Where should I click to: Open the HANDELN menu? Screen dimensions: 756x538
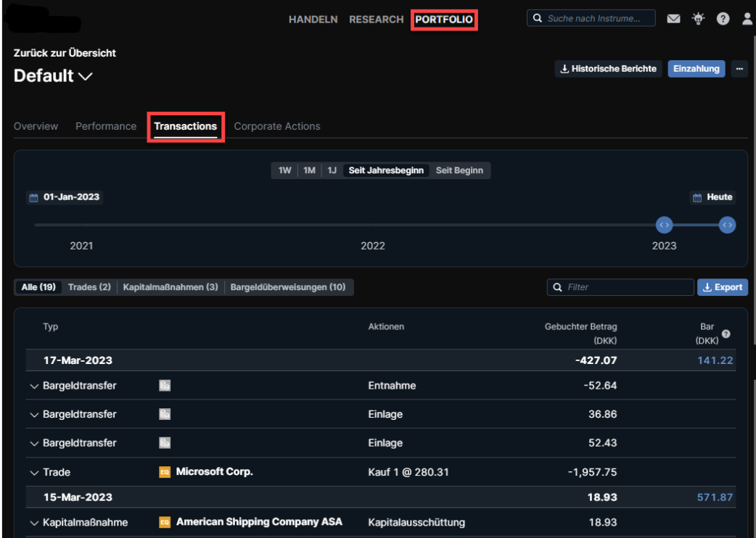[313, 20]
